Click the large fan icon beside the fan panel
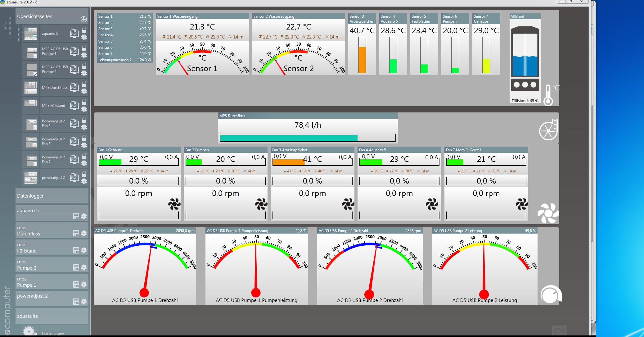The height and width of the screenshot is (337, 644). [x=548, y=213]
